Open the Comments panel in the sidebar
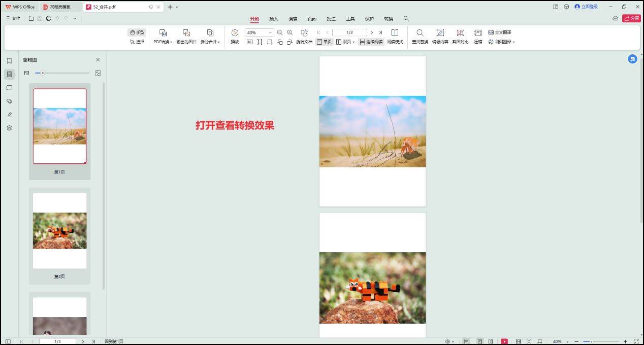Image resolution: width=644 pixels, height=345 pixels. (x=9, y=87)
